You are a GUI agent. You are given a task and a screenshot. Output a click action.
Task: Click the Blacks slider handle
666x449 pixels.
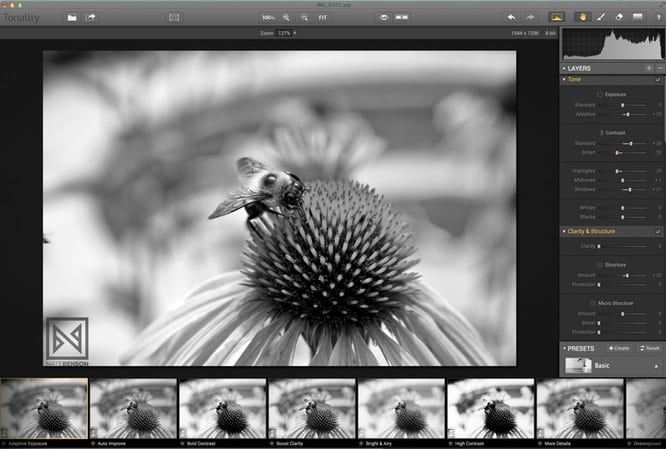click(623, 217)
